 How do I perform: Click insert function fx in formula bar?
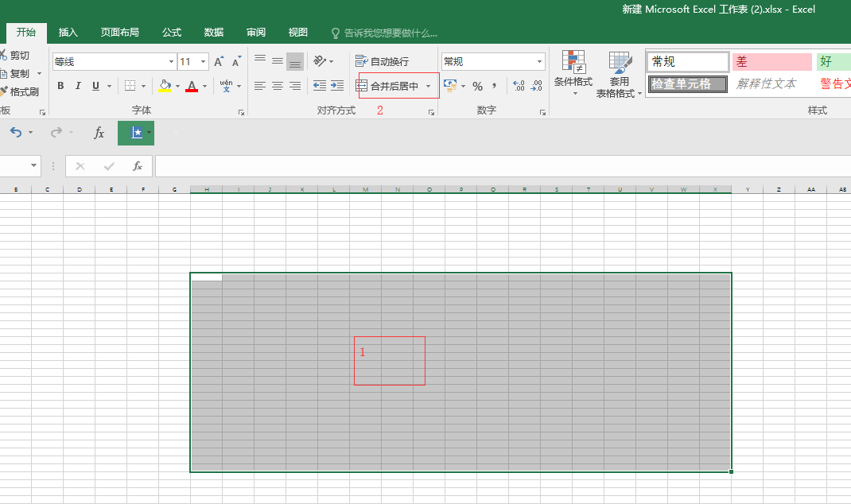point(138,166)
